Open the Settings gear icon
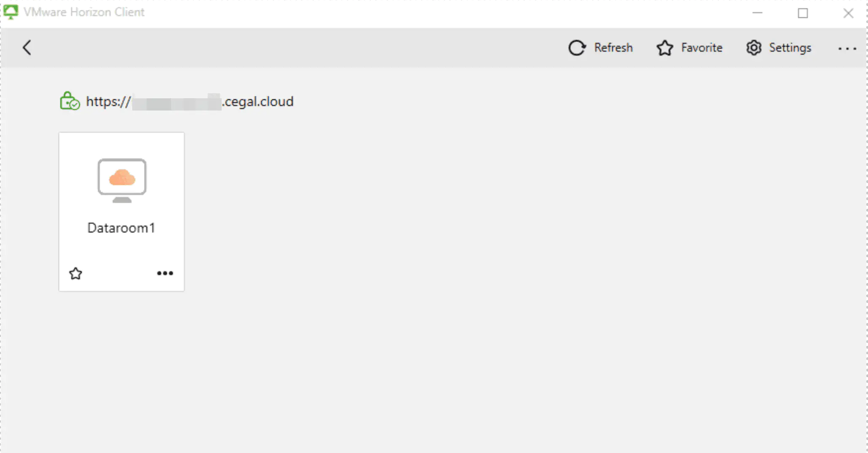Screen dimensions: 868x453 [x=753, y=48]
